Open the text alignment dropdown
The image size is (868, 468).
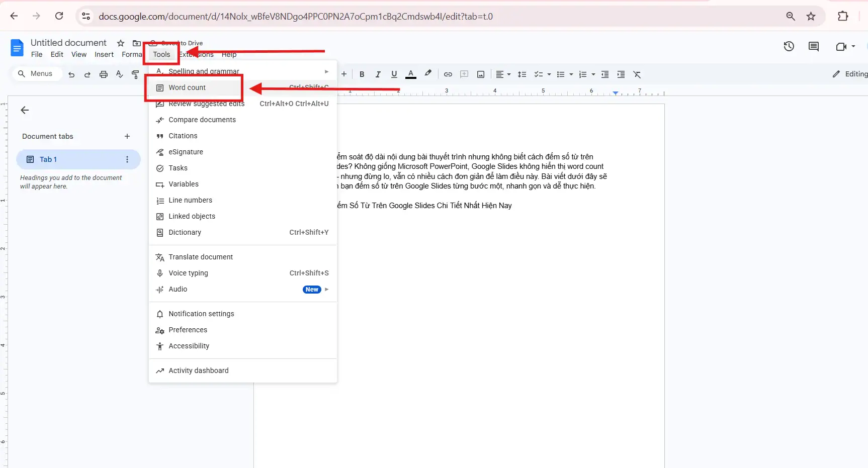pyautogui.click(x=503, y=74)
